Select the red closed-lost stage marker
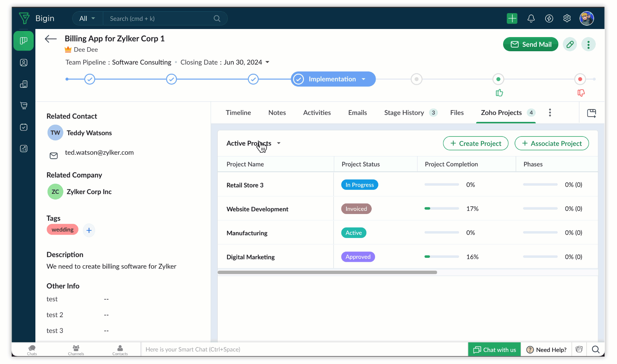The height and width of the screenshot is (364, 617). pos(580,79)
